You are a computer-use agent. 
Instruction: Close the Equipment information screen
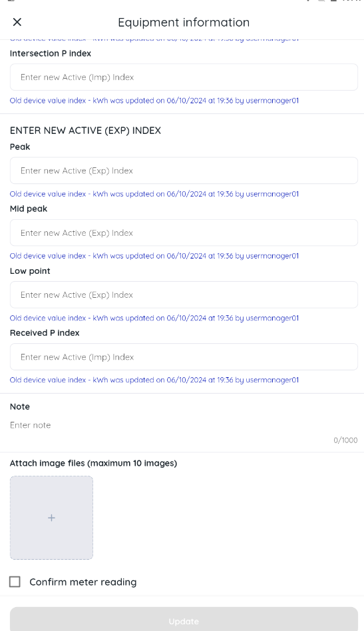[17, 22]
